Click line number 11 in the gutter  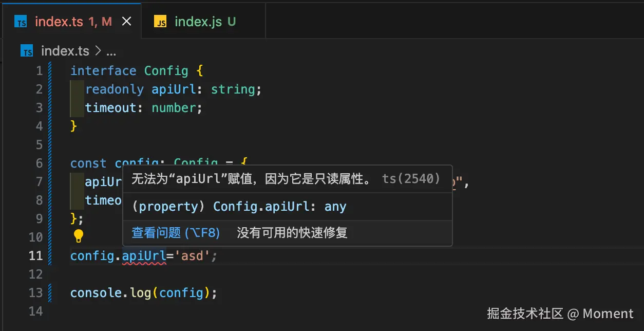click(x=35, y=255)
